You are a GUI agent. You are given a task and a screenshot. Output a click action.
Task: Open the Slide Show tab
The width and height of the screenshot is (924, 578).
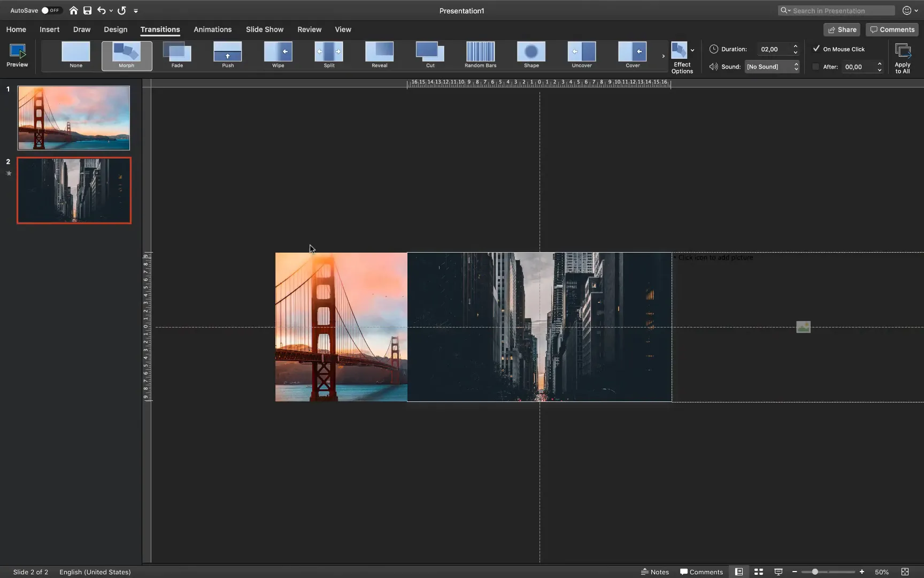click(x=265, y=29)
